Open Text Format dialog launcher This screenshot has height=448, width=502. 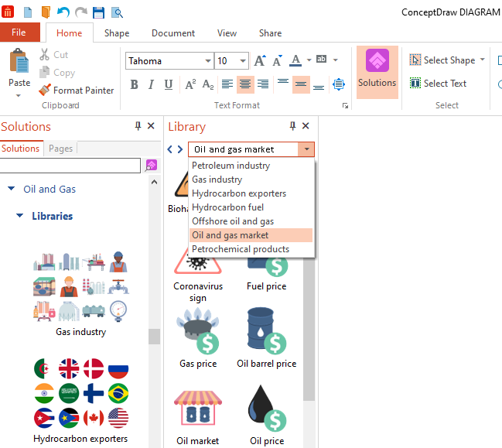tap(345, 106)
